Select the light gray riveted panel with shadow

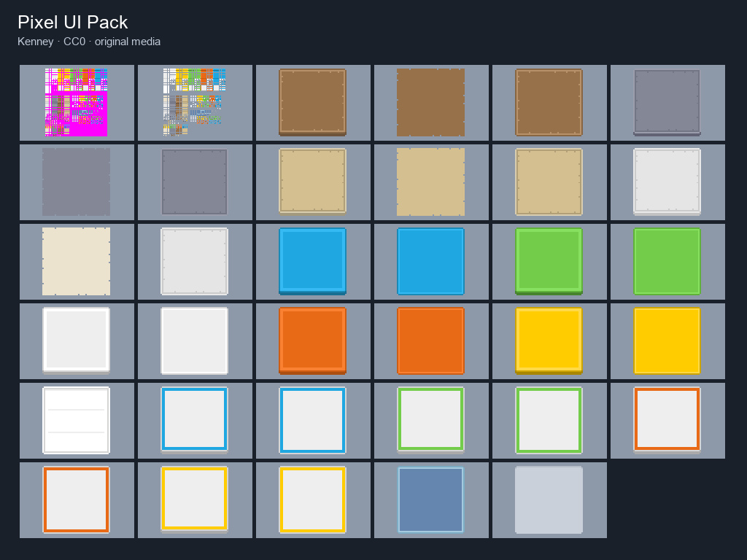coord(667,182)
